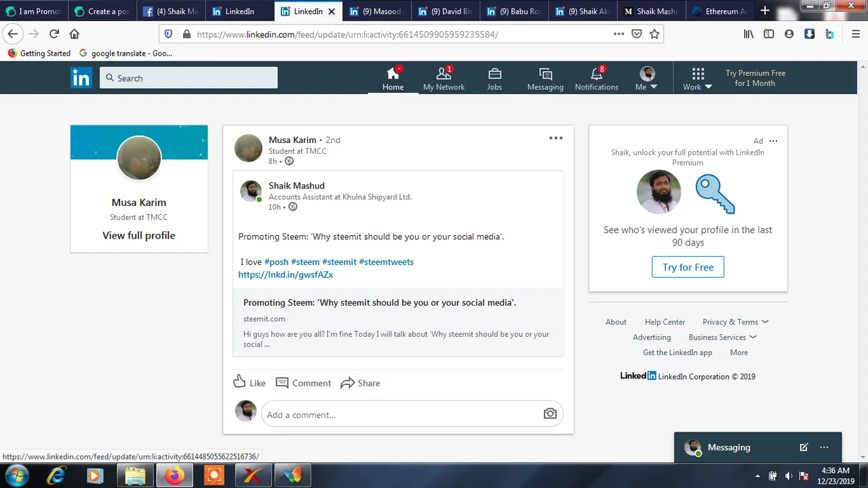Click the #posh hashtag
Image resolution: width=868 pixels, height=488 pixels.
tap(276, 262)
